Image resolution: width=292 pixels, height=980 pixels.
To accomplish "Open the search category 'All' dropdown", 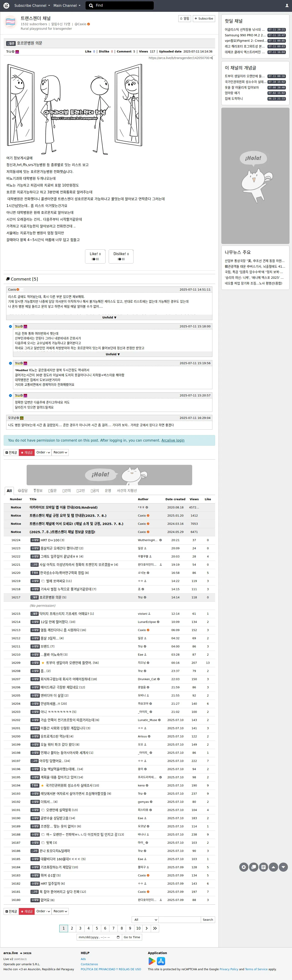I will pos(145,920).
